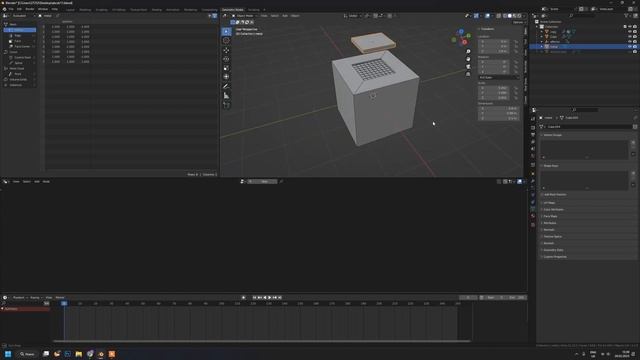Image resolution: width=640 pixels, height=360 pixels.
Task: Switch to the Layout workspace tab
Action: click(x=70, y=9)
